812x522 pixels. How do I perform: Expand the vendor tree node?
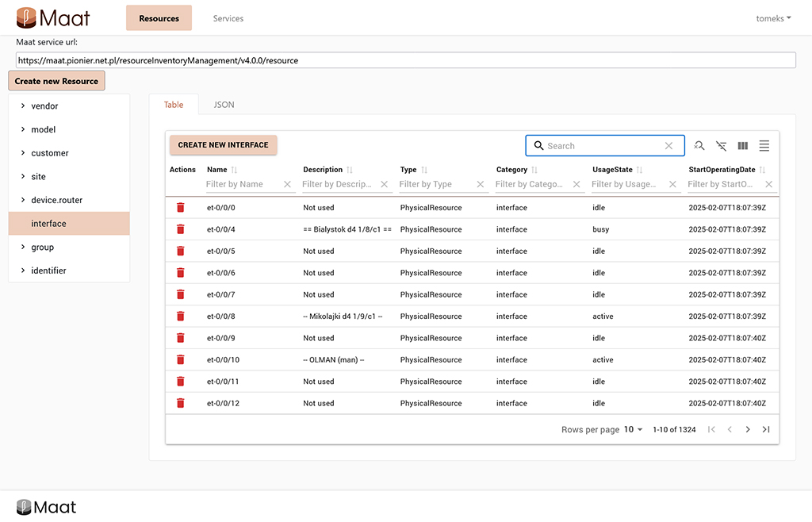[x=23, y=106]
